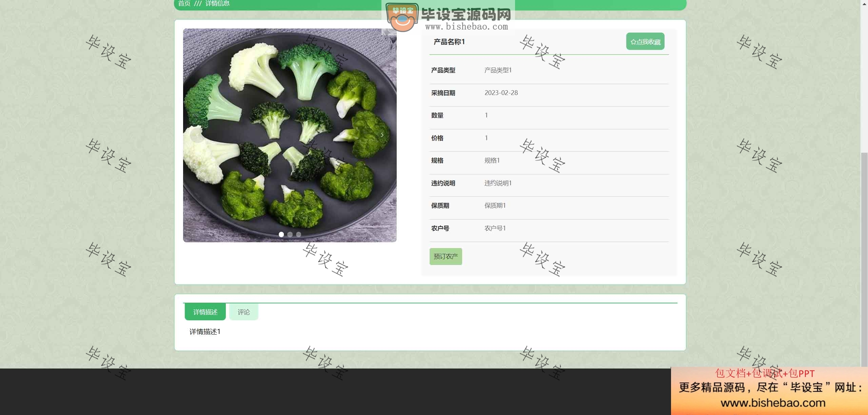Click the 规格1 value
The image size is (868, 415).
(492, 161)
